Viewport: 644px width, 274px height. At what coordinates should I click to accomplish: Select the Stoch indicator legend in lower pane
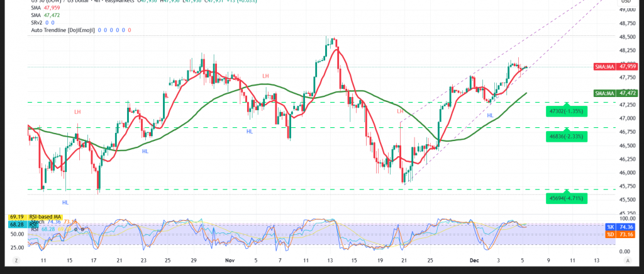coord(37,222)
